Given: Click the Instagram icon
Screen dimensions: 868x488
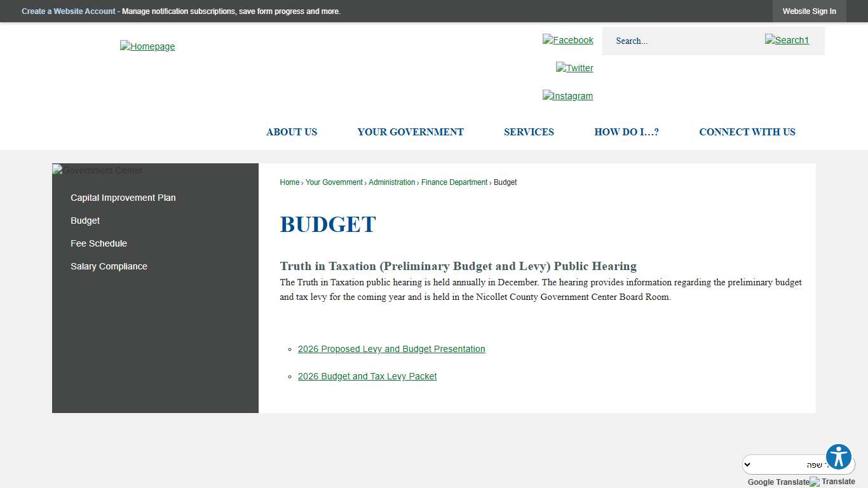Looking at the screenshot, I should [x=567, y=96].
